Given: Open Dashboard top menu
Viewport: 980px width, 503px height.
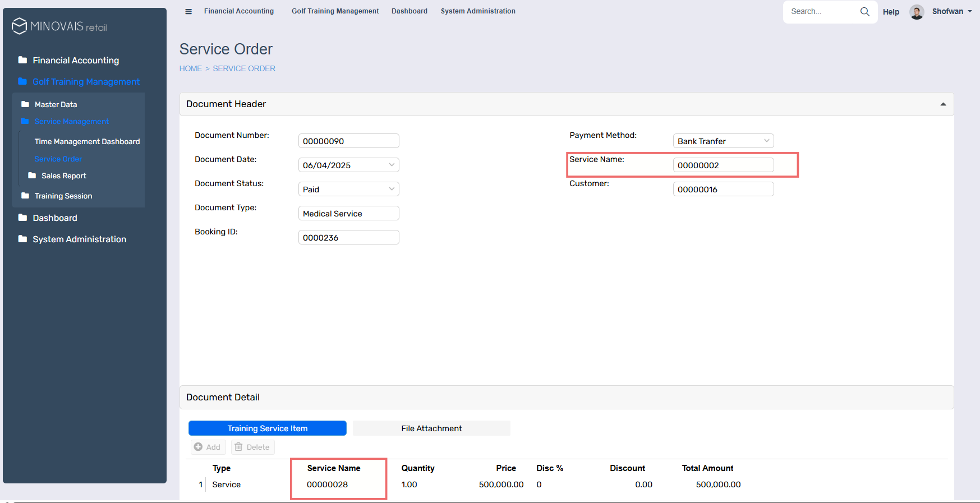Looking at the screenshot, I should pos(410,11).
